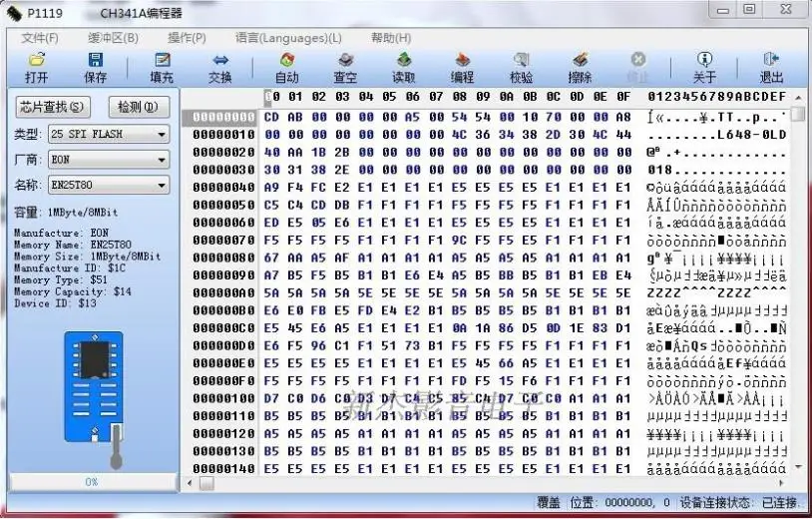The image size is (812, 519).
Task: Click the 检测(D) detect button
Action: click(139, 107)
